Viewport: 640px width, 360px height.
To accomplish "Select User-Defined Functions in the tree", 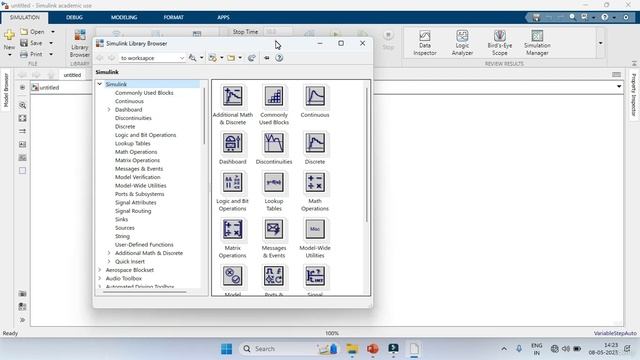I will point(144,245).
